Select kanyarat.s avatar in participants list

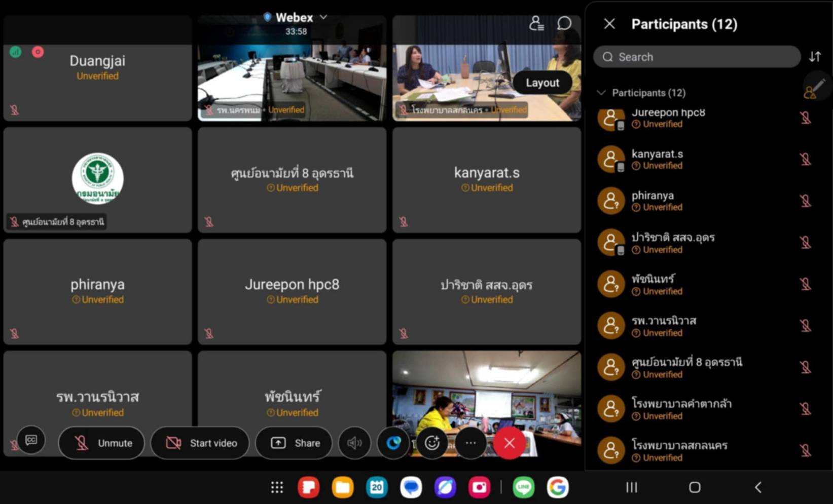click(611, 160)
